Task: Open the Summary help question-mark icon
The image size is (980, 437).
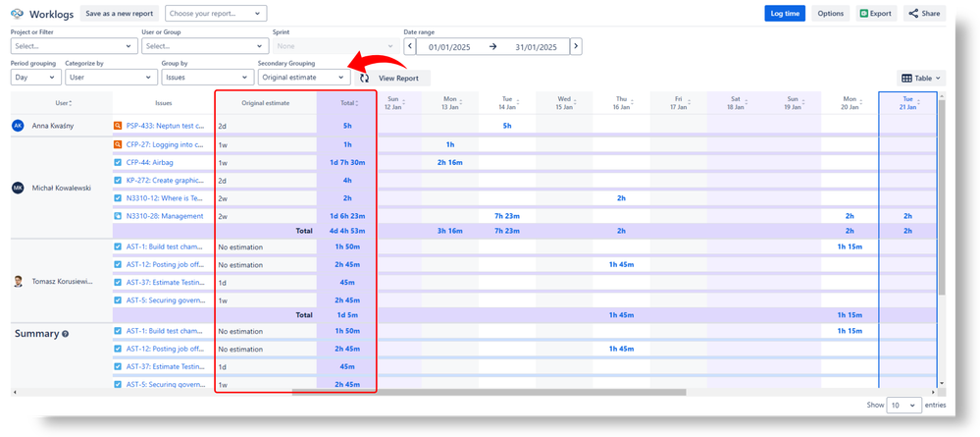Action: pyautogui.click(x=65, y=334)
